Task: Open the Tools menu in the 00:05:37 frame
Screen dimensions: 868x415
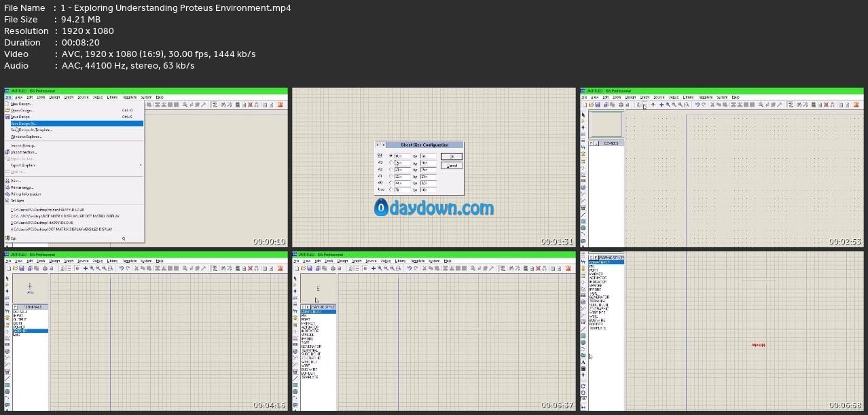Action: [x=329, y=261]
